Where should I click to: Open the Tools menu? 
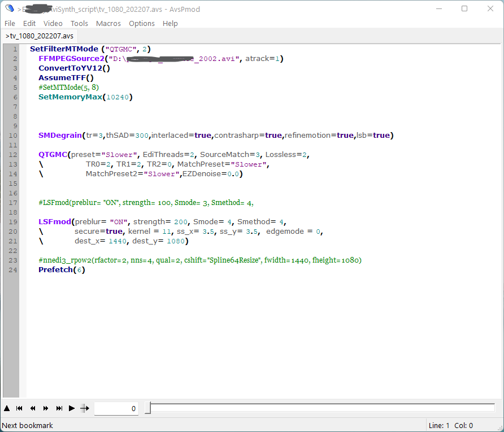coord(79,23)
